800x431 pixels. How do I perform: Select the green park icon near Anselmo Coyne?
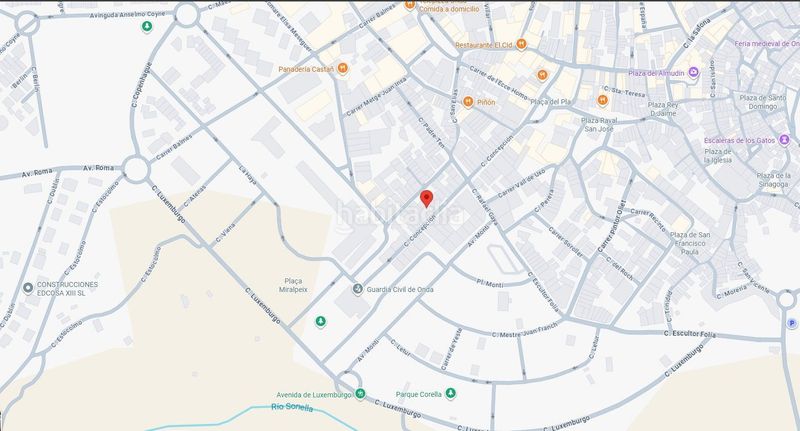147,27
